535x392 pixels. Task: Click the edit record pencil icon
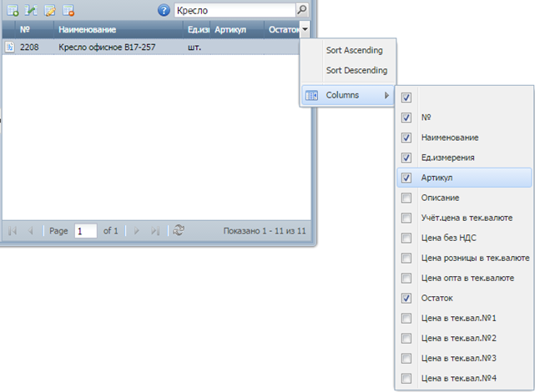(x=50, y=10)
